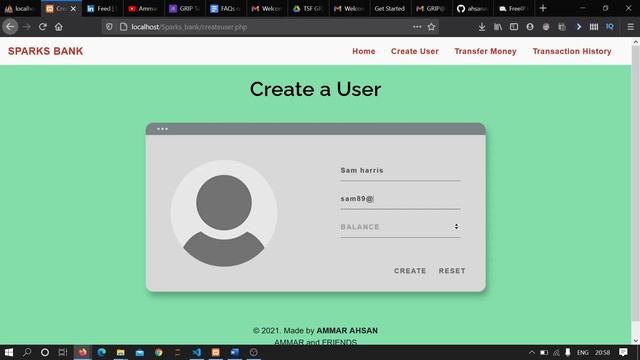Switch to the GitHub tab
640x360 pixels.
pyautogui.click(x=472, y=9)
